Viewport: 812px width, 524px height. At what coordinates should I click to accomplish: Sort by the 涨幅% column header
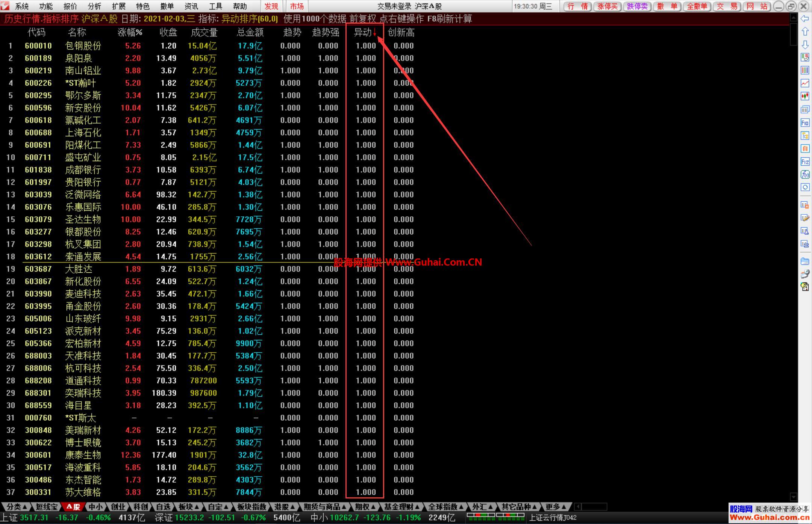[130, 33]
